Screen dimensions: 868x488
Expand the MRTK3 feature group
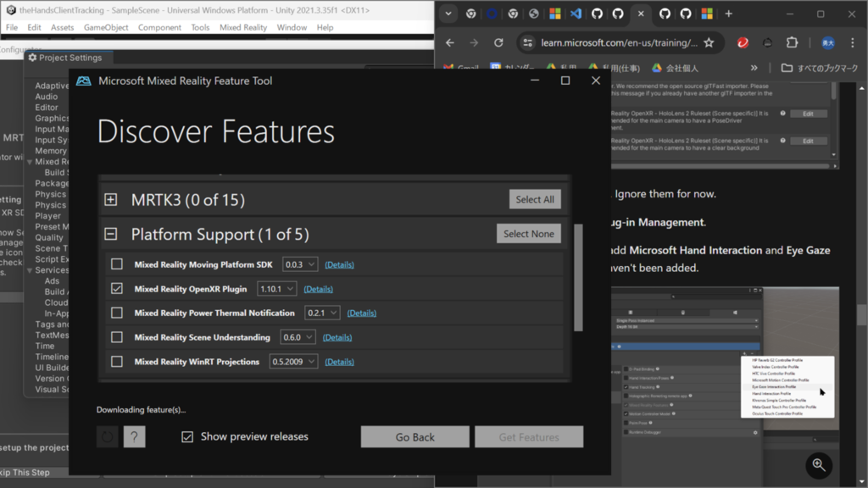[x=111, y=200]
